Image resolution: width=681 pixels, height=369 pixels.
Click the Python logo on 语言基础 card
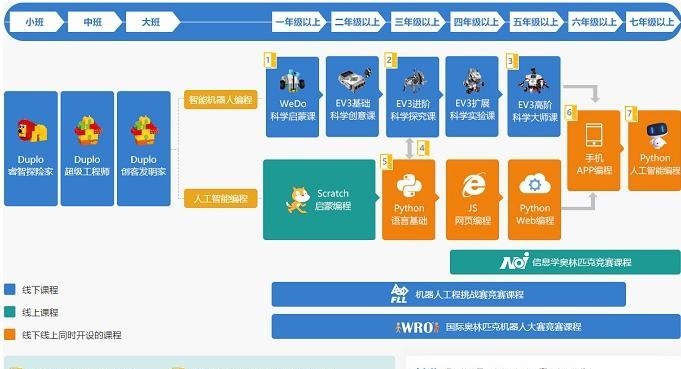coord(409,186)
